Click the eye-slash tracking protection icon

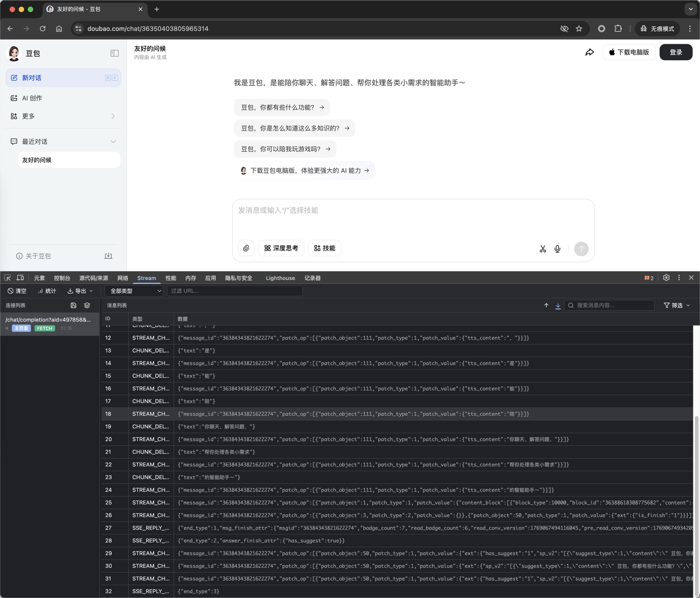[x=564, y=29]
